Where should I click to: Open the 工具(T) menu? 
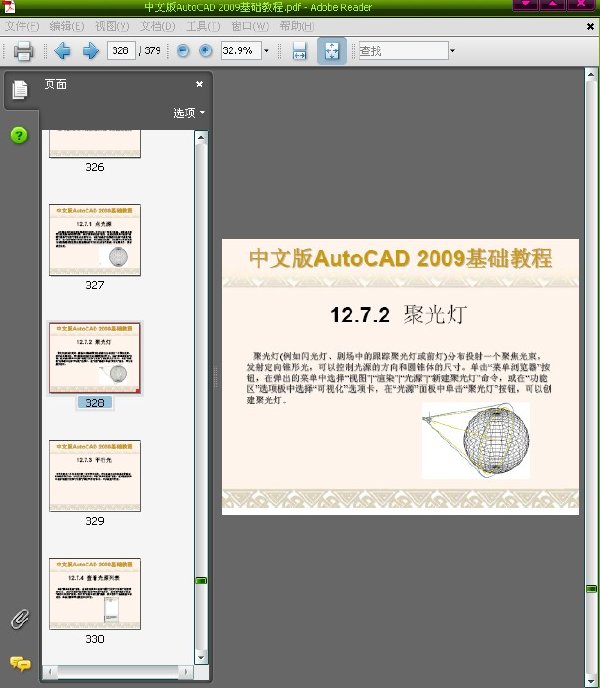pos(203,26)
